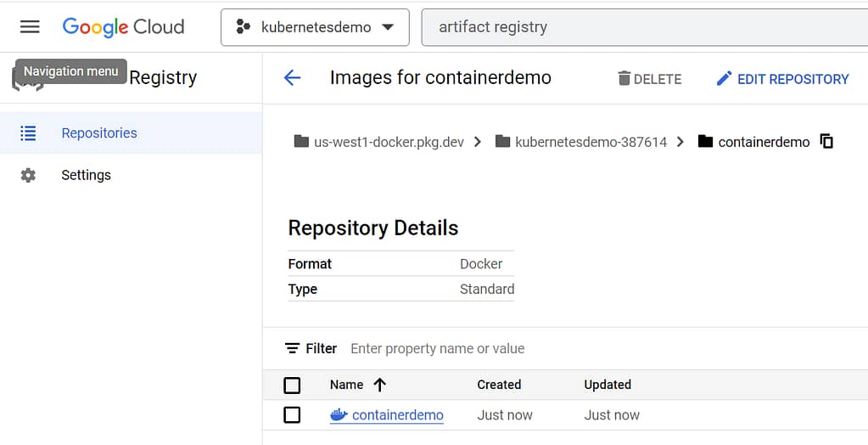Sort by the Name column header
Viewport: 868px width, 445px height.
coord(346,385)
